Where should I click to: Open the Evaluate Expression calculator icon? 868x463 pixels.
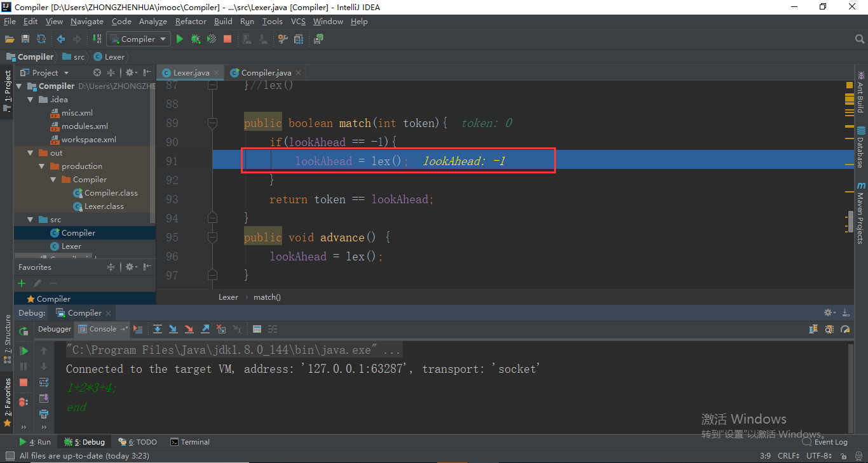(257, 329)
